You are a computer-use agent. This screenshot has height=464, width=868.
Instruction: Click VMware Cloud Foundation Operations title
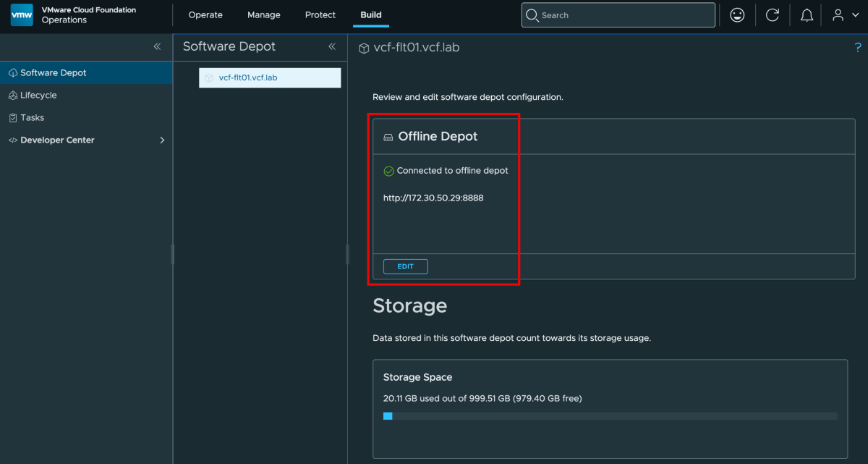[88, 15]
